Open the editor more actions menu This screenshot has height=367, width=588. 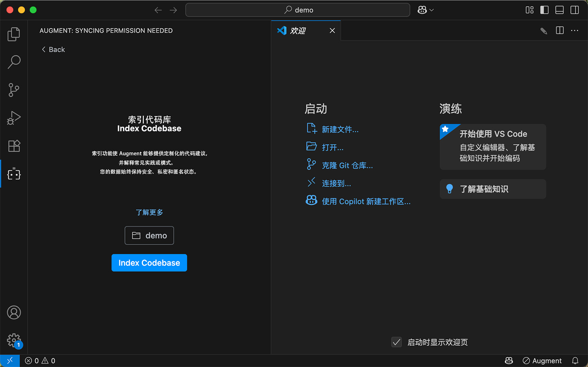pos(574,30)
